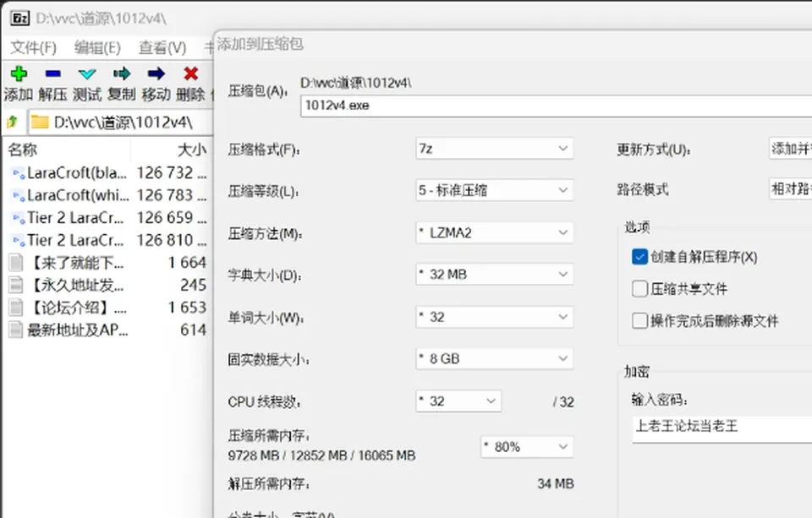
Task: Open the View (查看) menu
Action: coord(162,47)
